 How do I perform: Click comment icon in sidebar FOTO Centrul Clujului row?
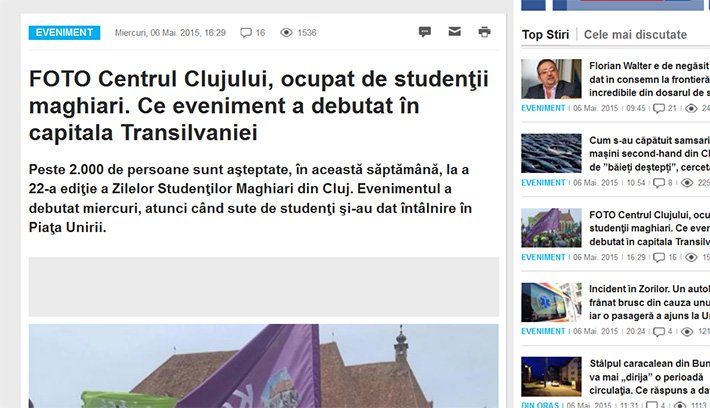pyautogui.click(x=659, y=257)
